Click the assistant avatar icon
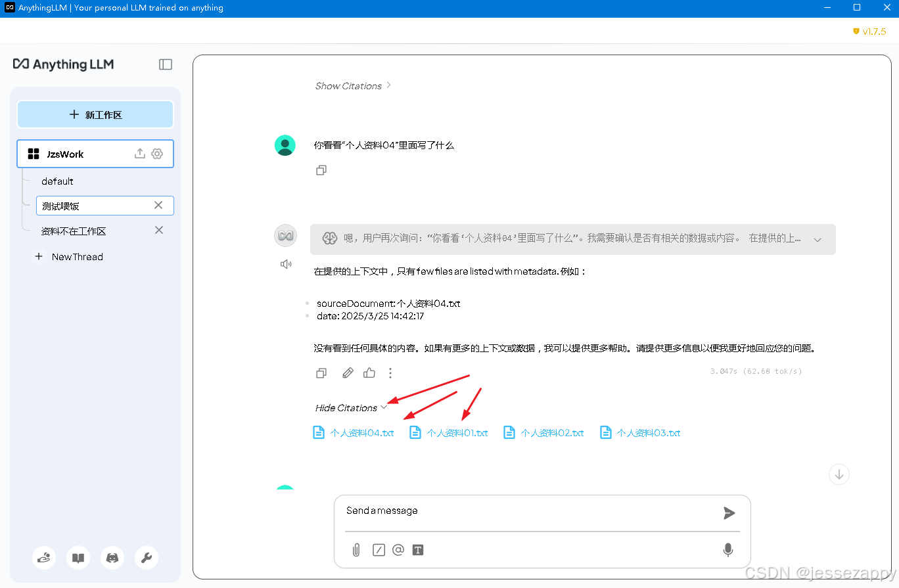Image resolution: width=899 pixels, height=588 pixels. [285, 236]
